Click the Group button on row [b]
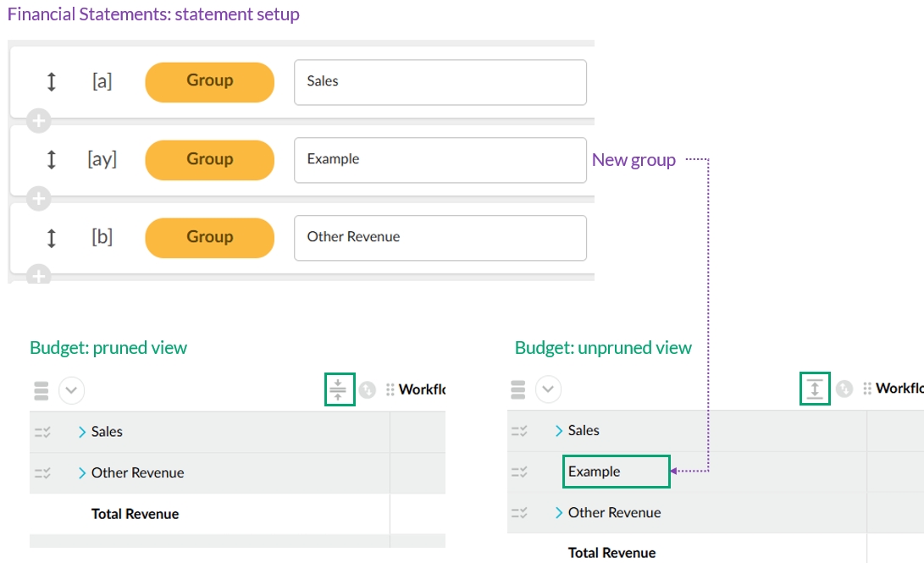924x563 pixels. [209, 238]
